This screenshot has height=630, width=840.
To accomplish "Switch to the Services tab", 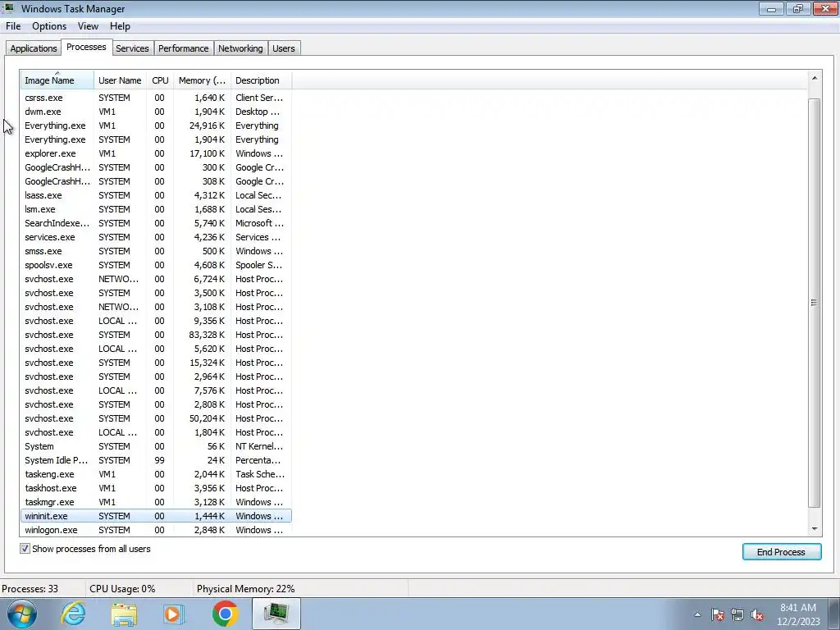I will 132,48.
